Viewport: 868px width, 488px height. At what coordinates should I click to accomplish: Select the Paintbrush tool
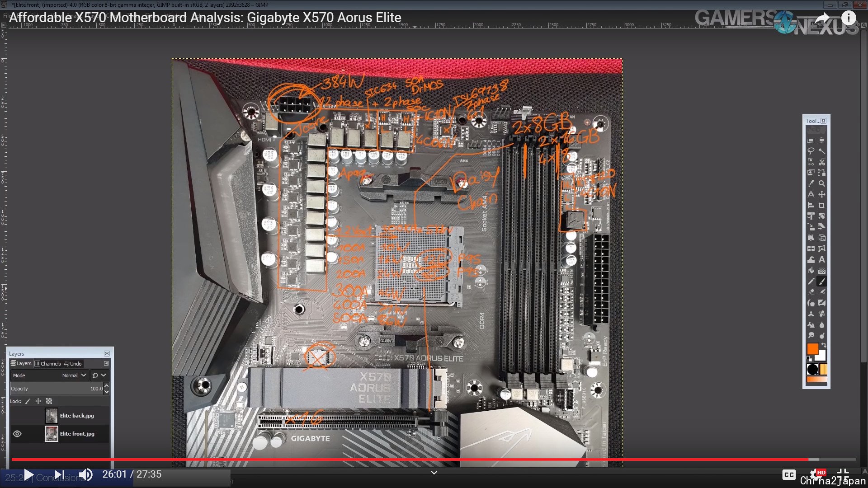[x=822, y=282]
